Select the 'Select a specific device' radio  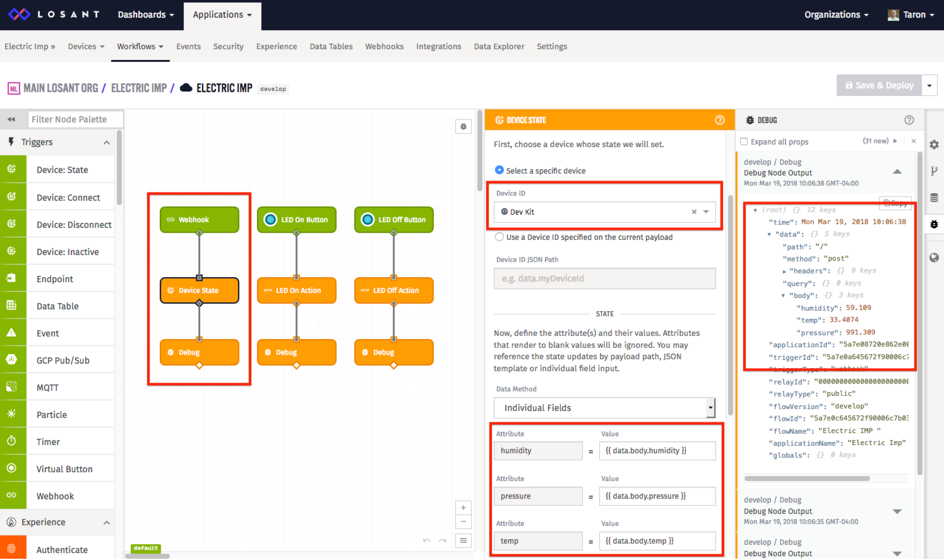499,170
